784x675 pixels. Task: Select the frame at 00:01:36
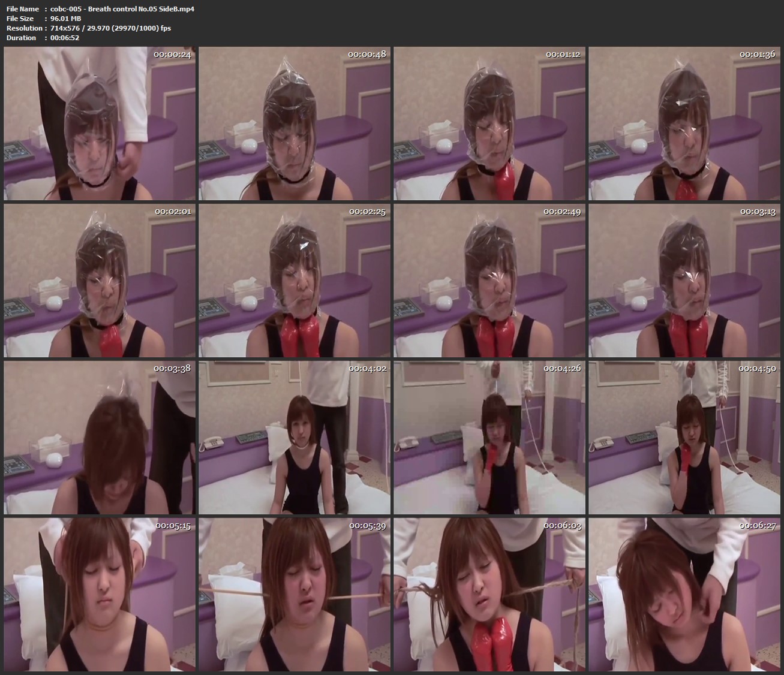click(x=684, y=123)
